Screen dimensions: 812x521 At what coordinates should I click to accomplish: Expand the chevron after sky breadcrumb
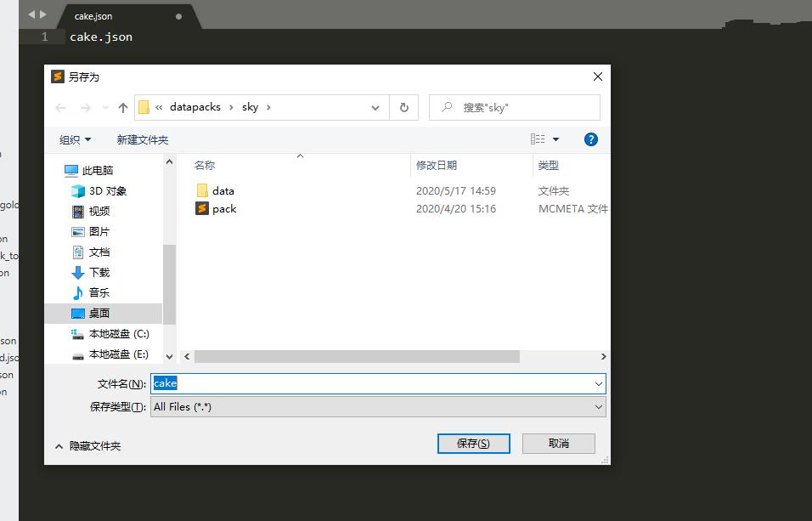click(268, 107)
